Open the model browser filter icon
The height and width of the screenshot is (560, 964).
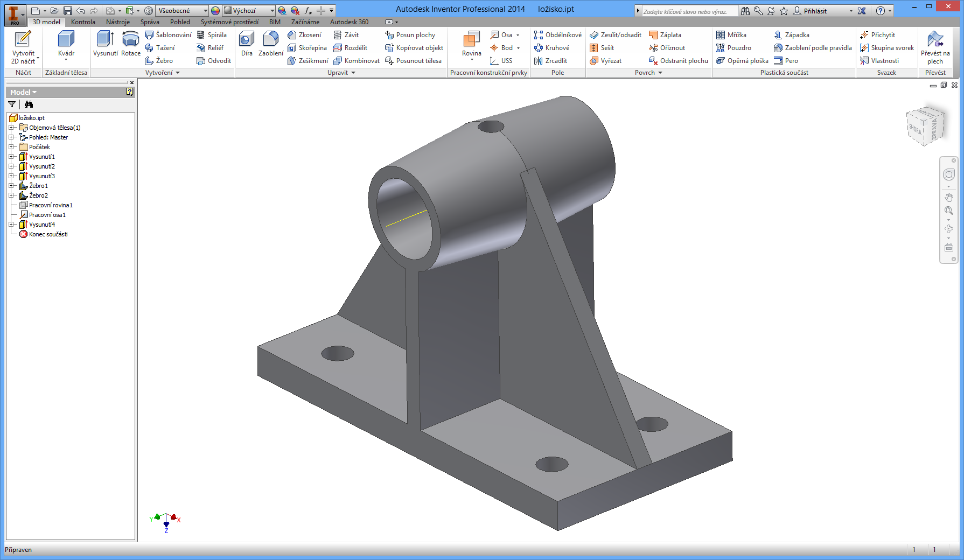click(x=12, y=104)
